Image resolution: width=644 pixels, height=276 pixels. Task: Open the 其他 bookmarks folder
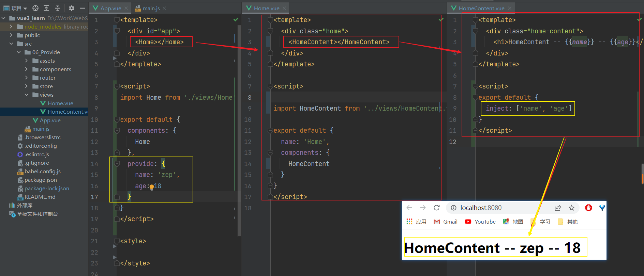567,222
